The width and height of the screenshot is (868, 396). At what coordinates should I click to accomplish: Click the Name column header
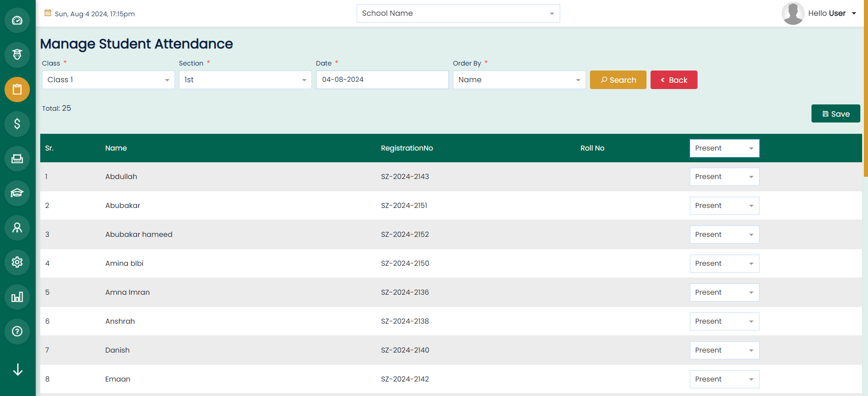click(x=116, y=148)
